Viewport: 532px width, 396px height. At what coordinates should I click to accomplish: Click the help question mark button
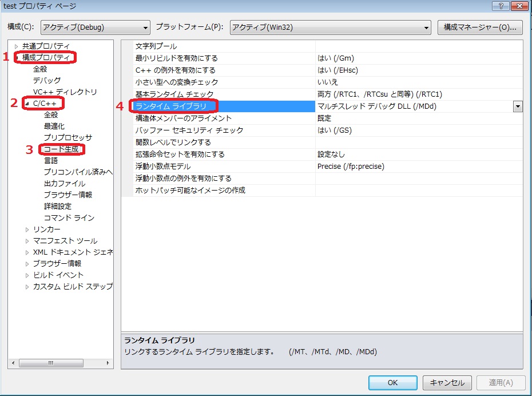point(501,5)
